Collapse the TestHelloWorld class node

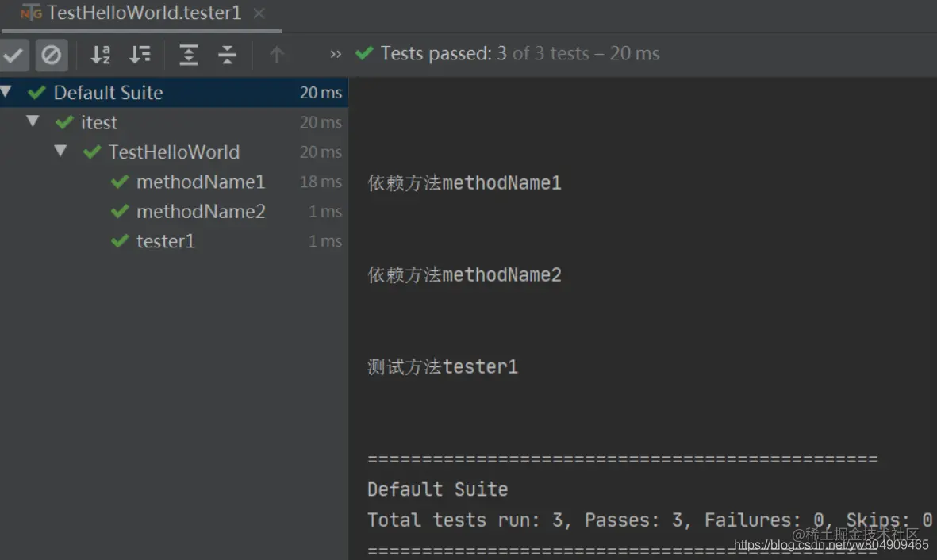pyautogui.click(x=60, y=151)
